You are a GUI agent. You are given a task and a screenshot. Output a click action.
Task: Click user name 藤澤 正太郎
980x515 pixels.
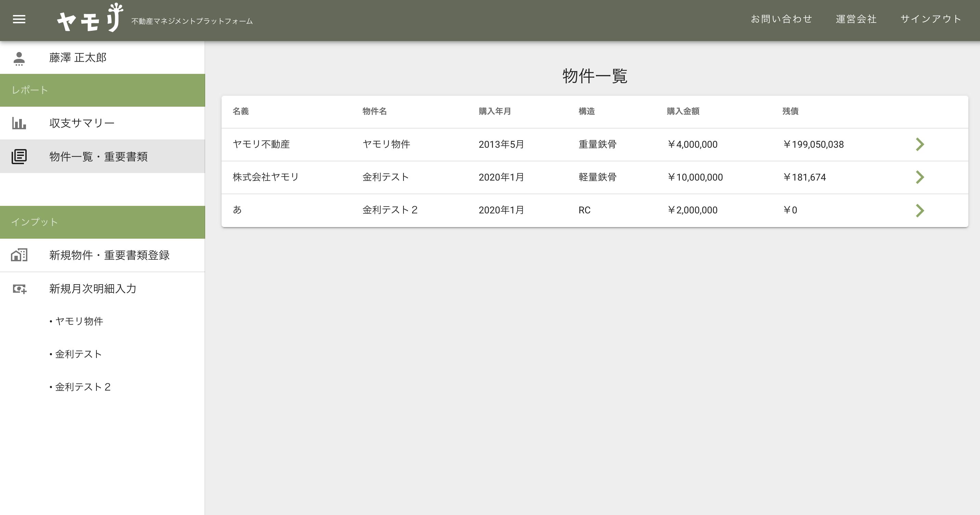(78, 57)
